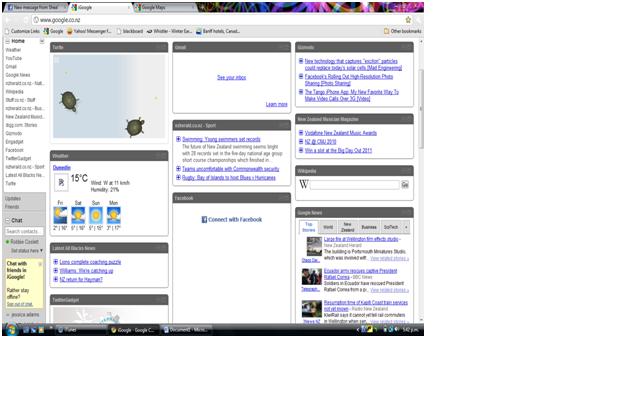Click the Sign out of chat link
The image size is (640, 400).
[19, 304]
